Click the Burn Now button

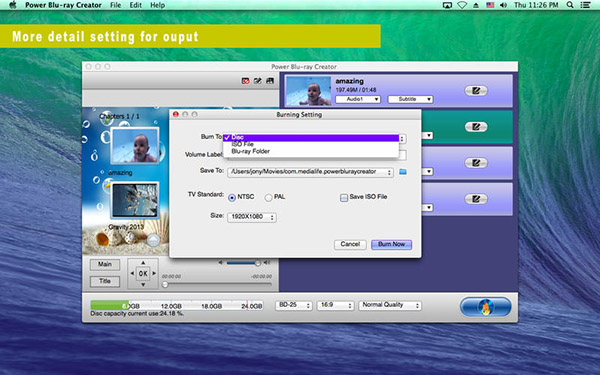tap(391, 245)
